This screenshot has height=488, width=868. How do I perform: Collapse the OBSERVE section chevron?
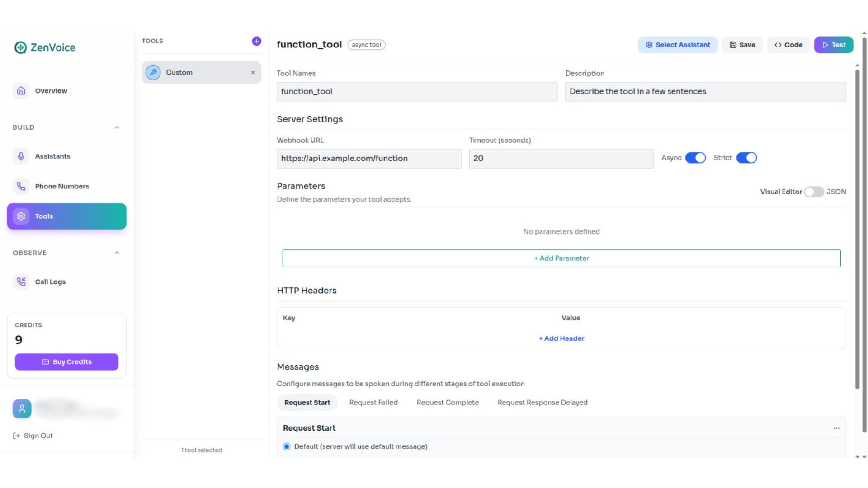[x=117, y=253]
